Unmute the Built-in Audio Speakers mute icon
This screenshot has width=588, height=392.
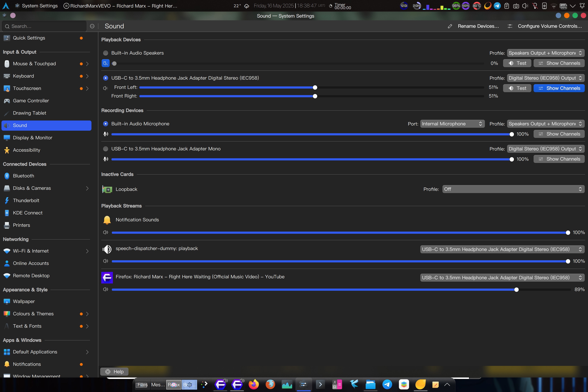point(105,63)
